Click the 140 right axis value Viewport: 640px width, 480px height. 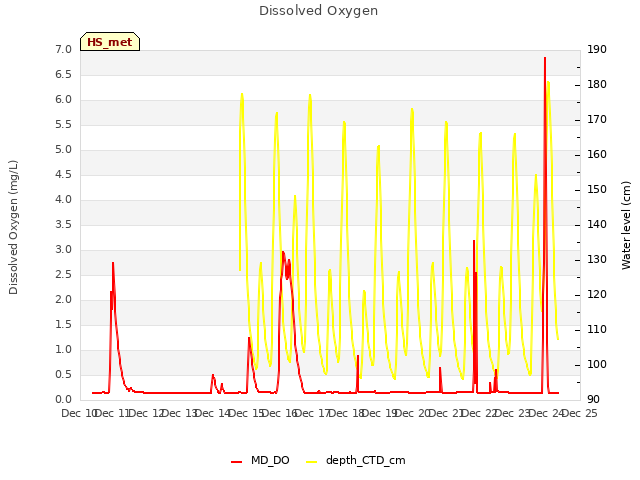[597, 224]
